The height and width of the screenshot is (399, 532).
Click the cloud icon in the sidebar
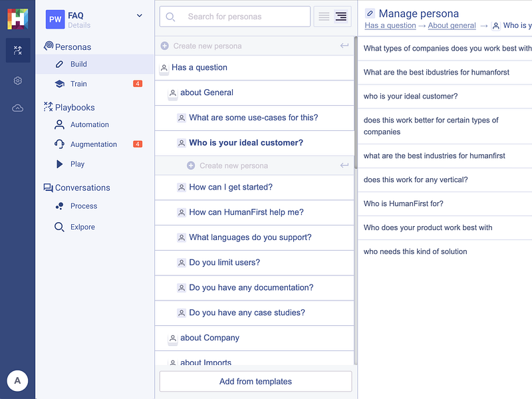click(18, 108)
